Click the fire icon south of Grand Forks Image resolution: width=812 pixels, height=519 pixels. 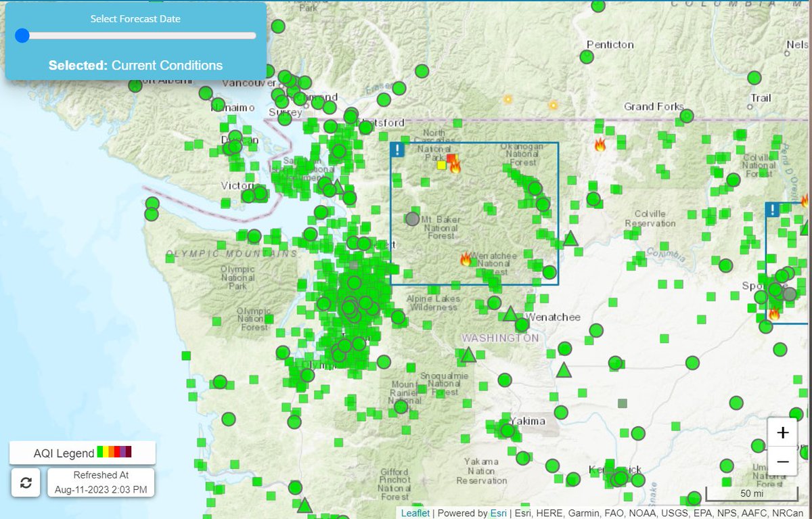(600, 144)
